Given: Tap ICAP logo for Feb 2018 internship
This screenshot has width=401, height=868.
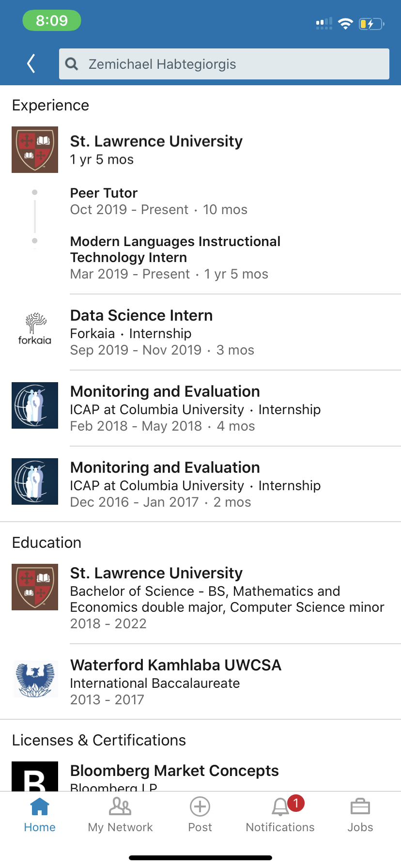Looking at the screenshot, I should point(35,405).
